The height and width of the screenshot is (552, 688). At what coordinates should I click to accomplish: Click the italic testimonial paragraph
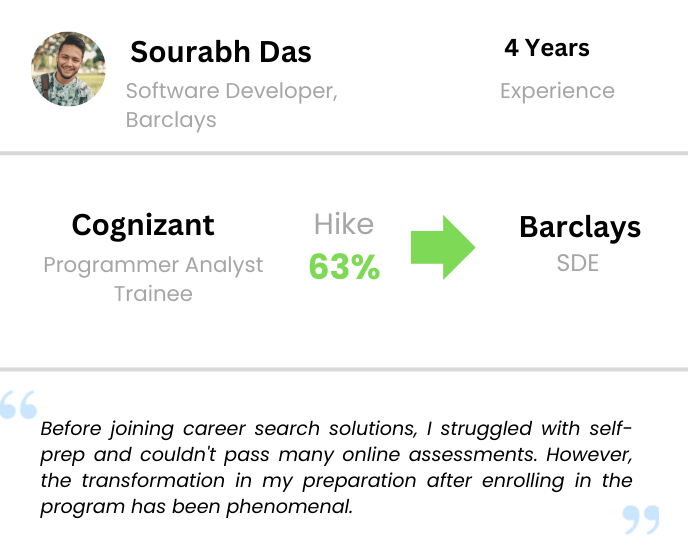point(336,467)
